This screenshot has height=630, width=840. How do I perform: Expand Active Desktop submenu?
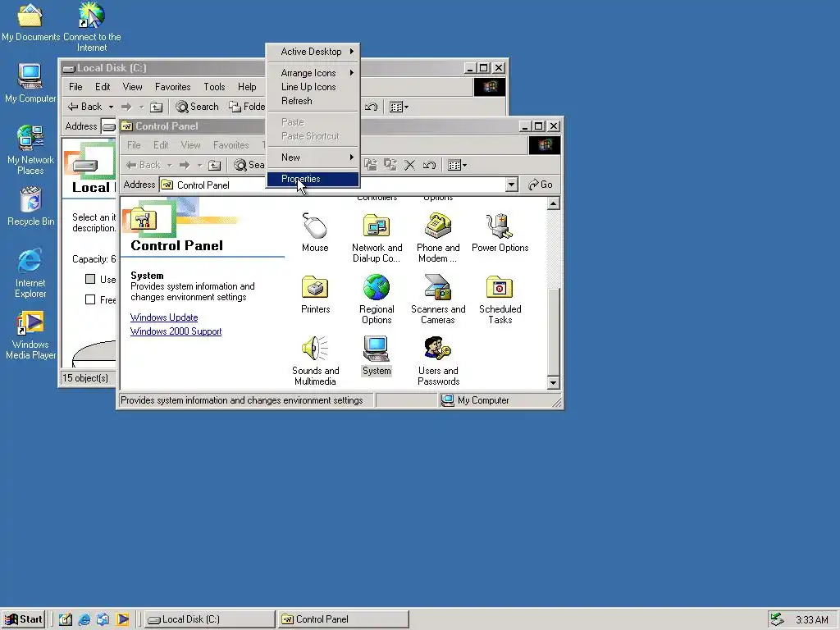[313, 52]
